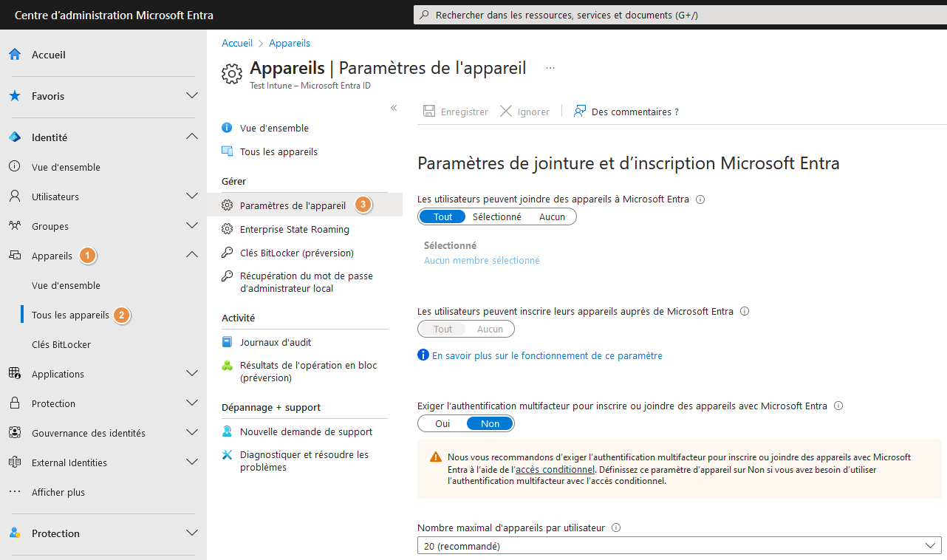Click Aucun membre sélectionné
This screenshot has height=560, width=947.
click(x=481, y=260)
